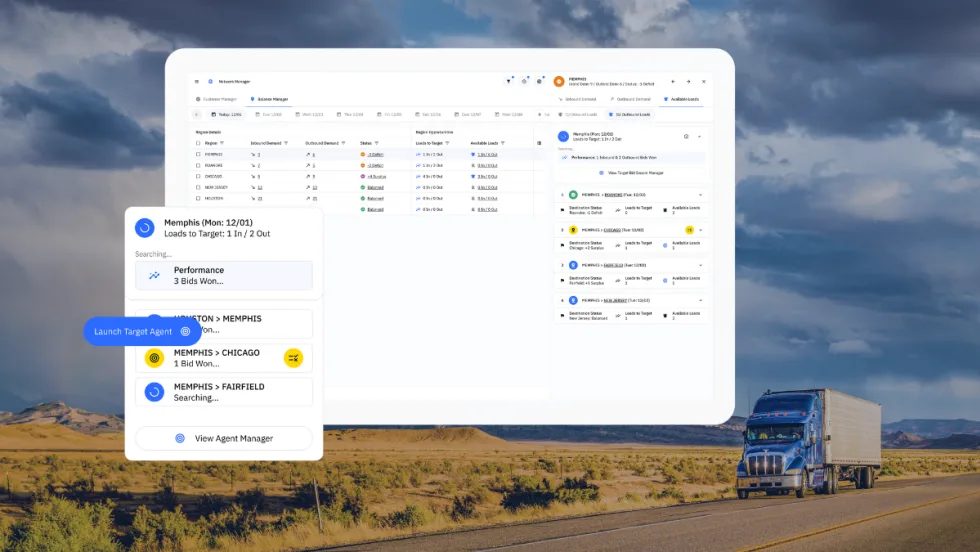Expand the Memphis > Roanoke lane
Screen dimensions: 980x552
tap(700, 195)
